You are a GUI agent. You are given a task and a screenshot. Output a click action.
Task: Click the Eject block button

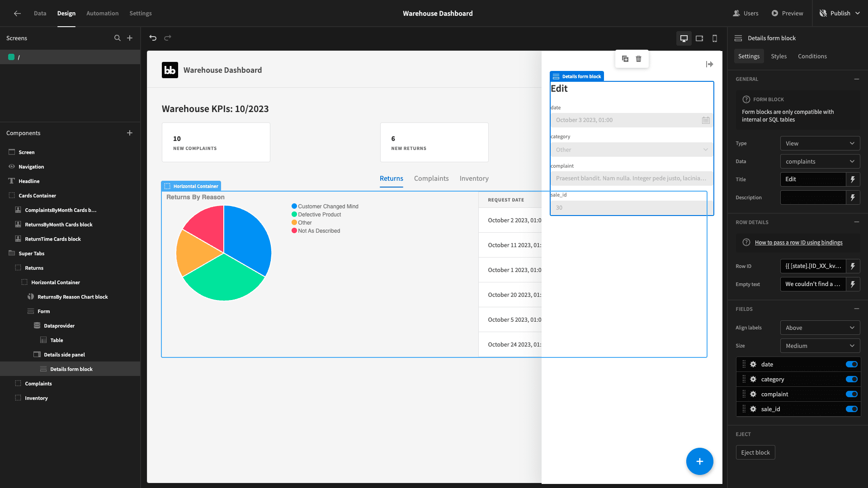click(755, 452)
